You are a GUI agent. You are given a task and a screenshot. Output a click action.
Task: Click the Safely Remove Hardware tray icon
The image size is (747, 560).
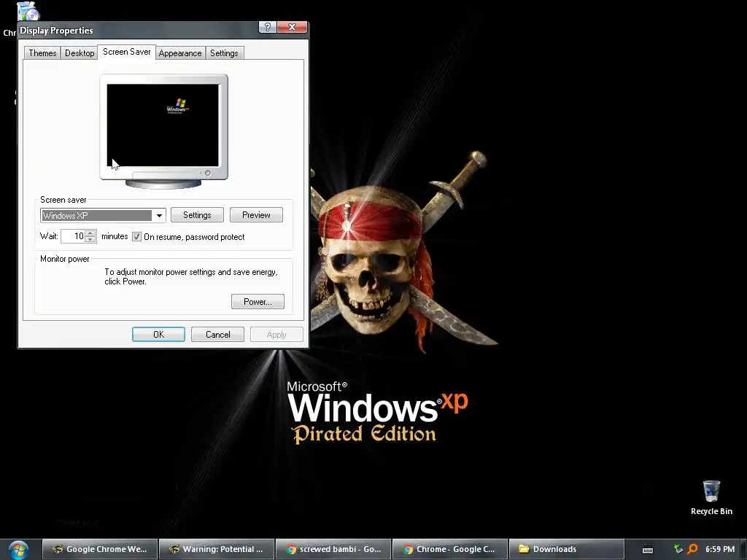pyautogui.click(x=678, y=548)
